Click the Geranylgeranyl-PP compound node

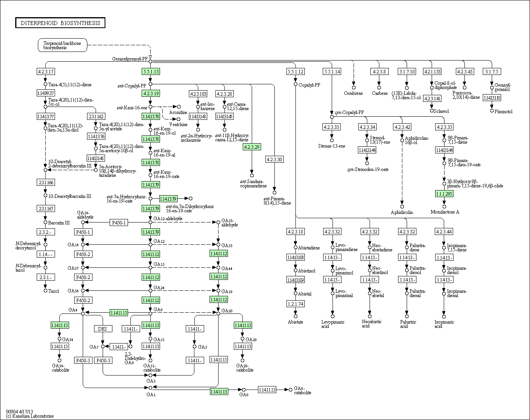(150, 60)
